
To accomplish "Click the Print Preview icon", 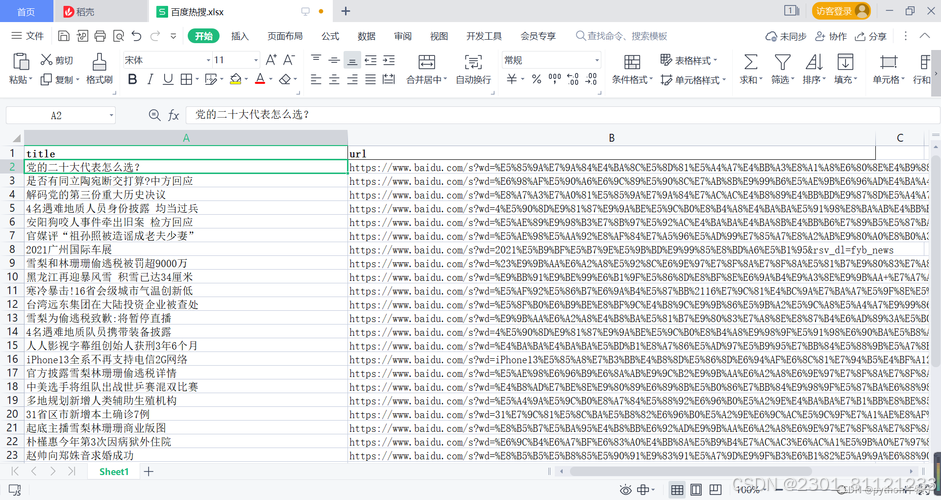I will [118, 36].
